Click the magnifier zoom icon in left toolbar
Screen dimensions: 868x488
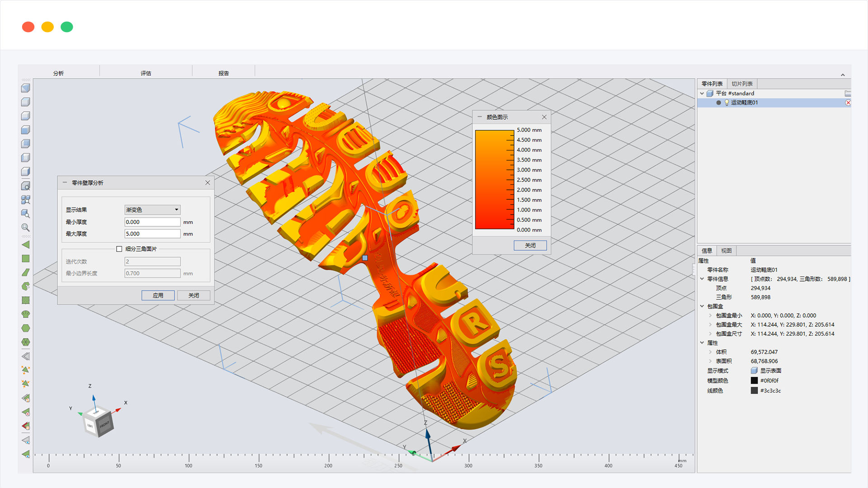pyautogui.click(x=26, y=227)
